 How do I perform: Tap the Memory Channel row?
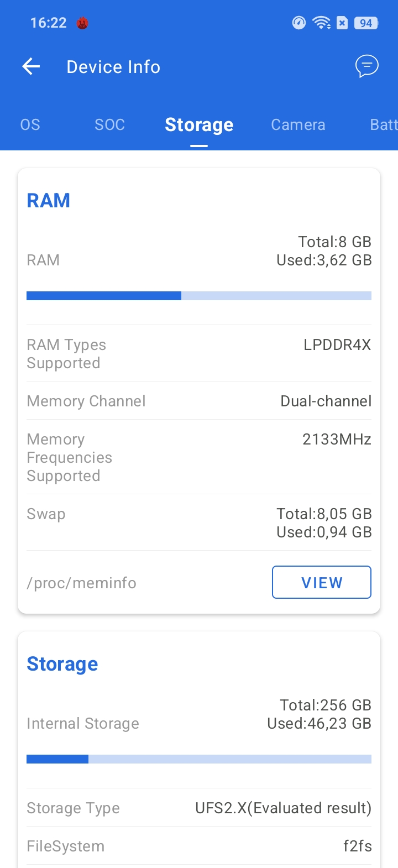[199, 401]
